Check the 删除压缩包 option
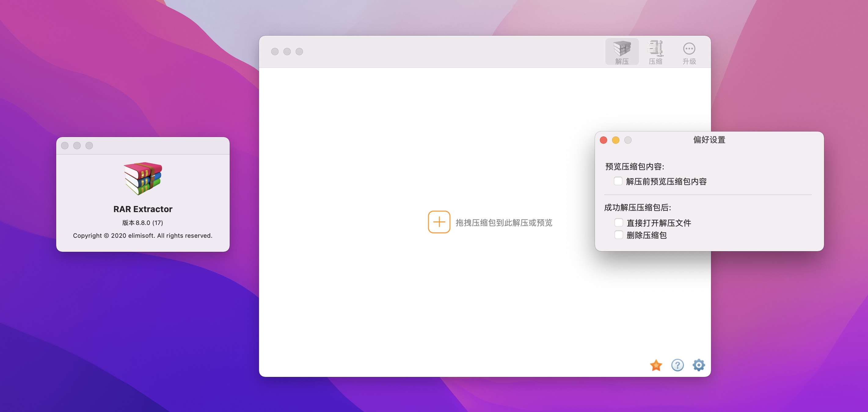This screenshot has height=412, width=868. 619,235
